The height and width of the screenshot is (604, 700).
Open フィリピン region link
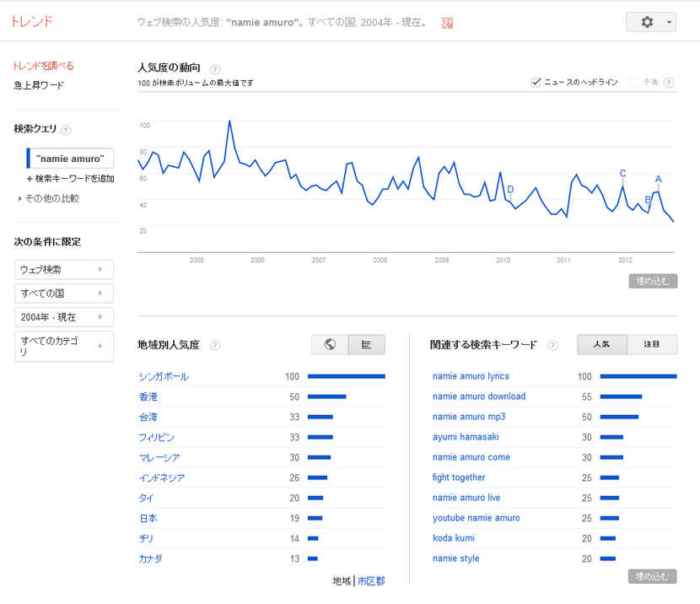(x=157, y=437)
